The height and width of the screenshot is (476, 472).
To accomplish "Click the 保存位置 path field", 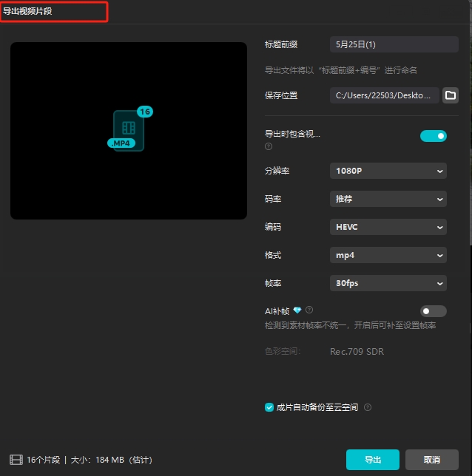I will (x=384, y=95).
